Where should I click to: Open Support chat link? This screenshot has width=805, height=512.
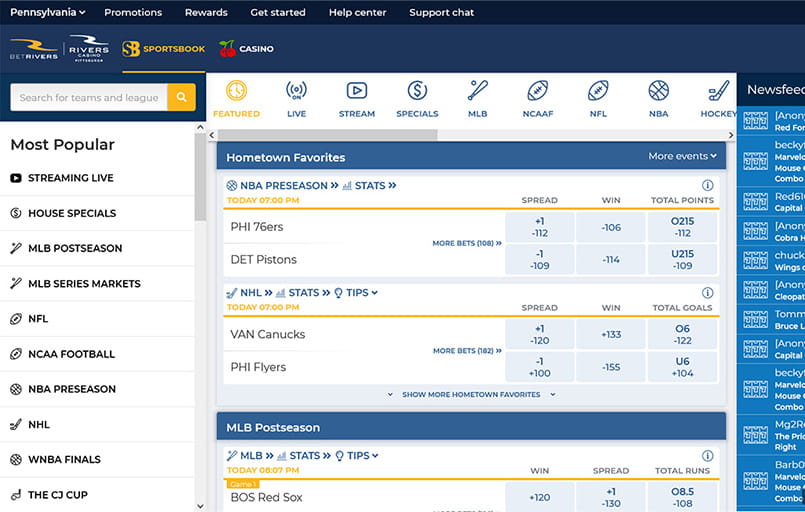pos(442,12)
